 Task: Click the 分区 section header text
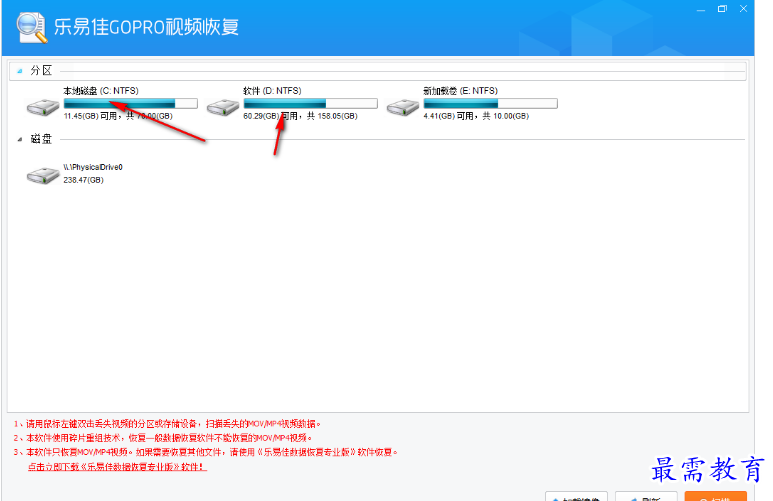pyautogui.click(x=41, y=71)
